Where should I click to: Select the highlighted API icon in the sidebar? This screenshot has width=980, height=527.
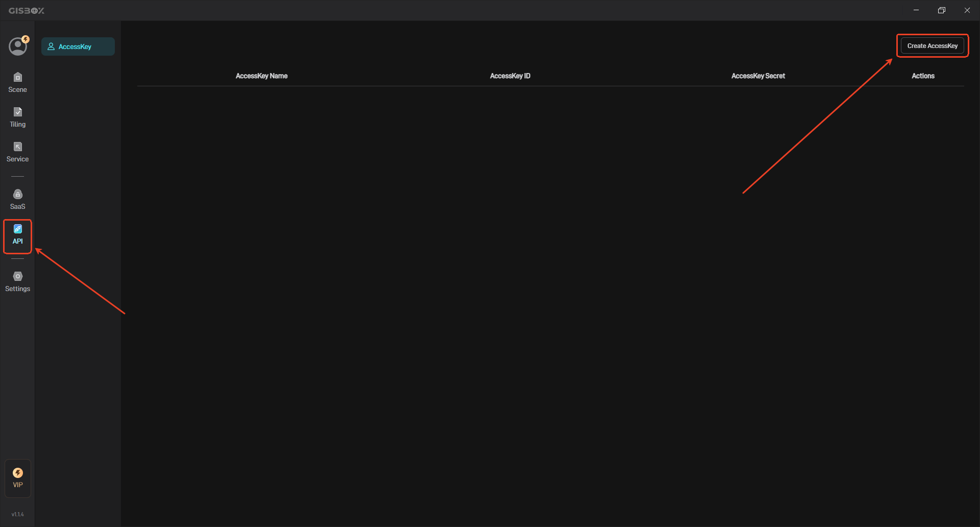click(x=17, y=235)
